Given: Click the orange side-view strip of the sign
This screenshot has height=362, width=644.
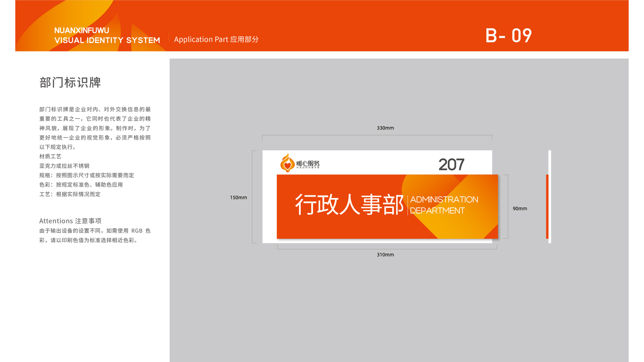Looking at the screenshot, I should point(547,206).
